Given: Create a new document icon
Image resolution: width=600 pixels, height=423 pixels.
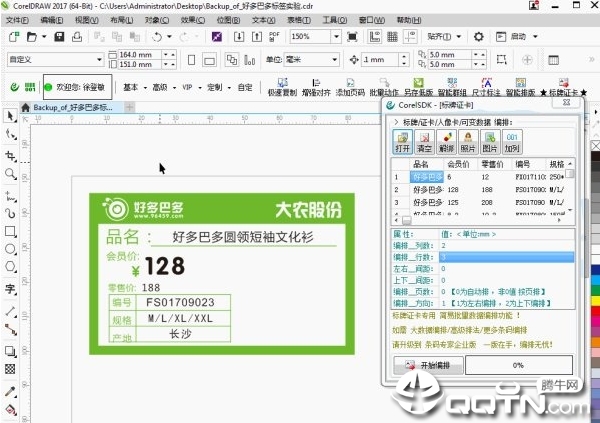Looking at the screenshot, I should click(x=14, y=37).
